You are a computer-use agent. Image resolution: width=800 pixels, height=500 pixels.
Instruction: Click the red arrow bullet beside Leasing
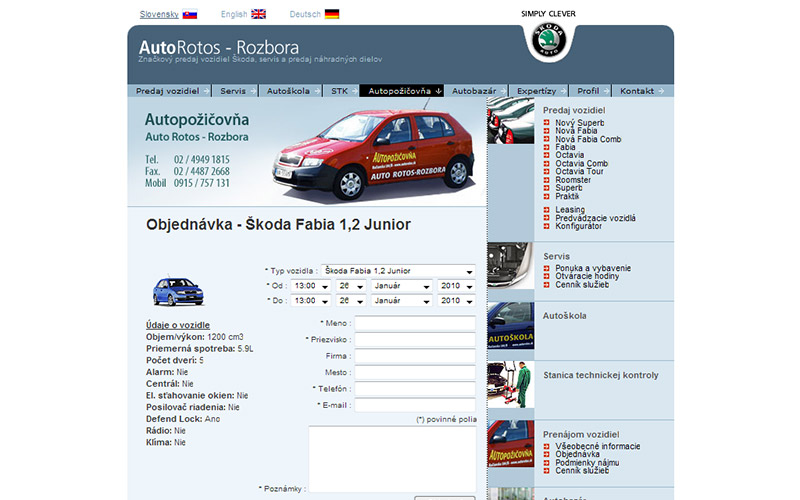pyautogui.click(x=546, y=210)
